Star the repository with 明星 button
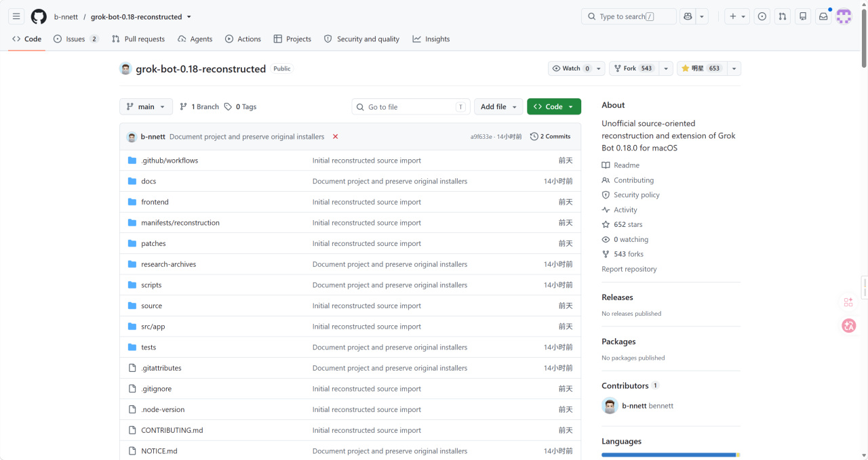The height and width of the screenshot is (460, 868). click(701, 68)
